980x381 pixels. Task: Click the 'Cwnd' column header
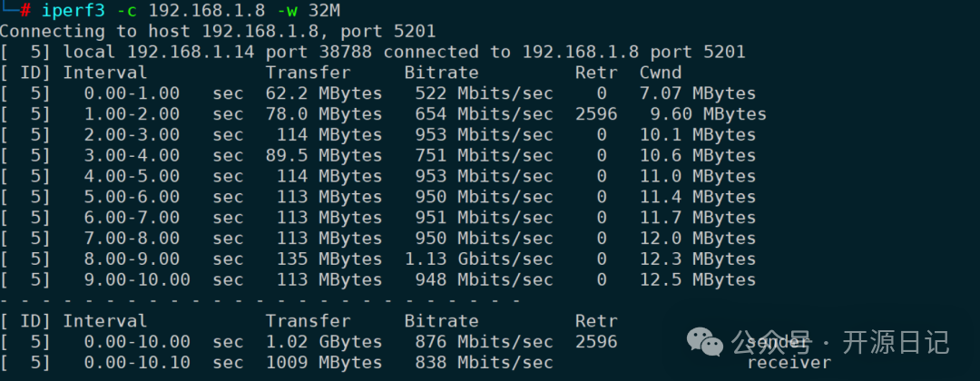660,73
